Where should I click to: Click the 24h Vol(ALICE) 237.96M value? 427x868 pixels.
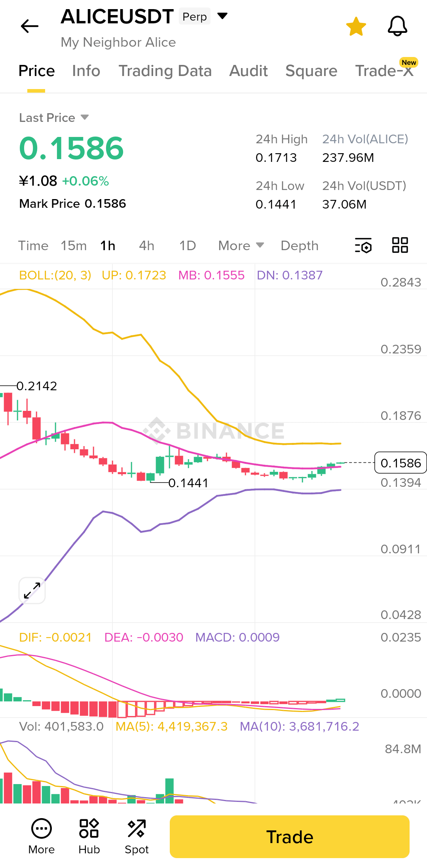coord(348,158)
